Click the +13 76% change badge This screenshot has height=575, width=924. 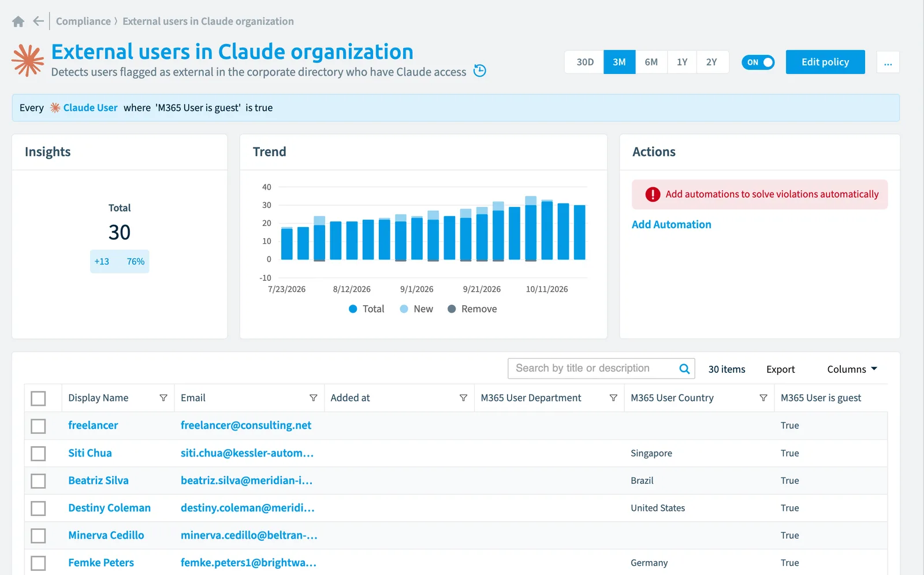tap(120, 261)
